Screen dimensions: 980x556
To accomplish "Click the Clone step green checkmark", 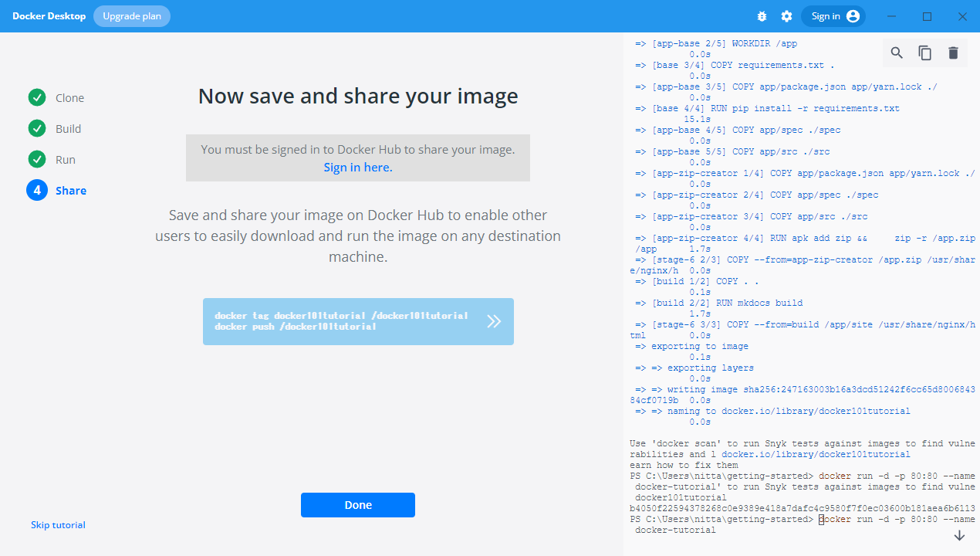I will pos(37,98).
